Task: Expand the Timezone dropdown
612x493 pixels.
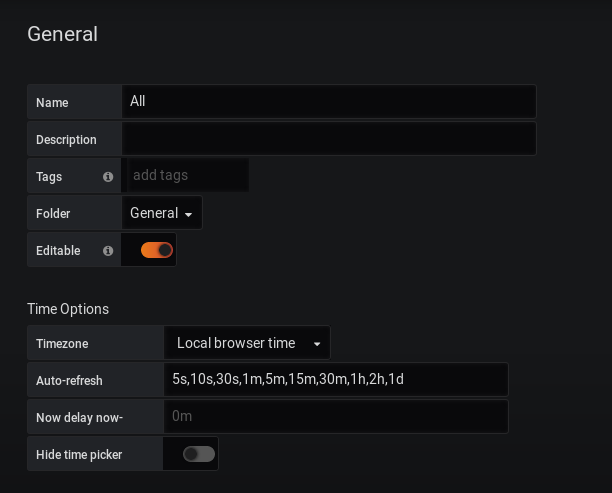Action: click(247, 343)
